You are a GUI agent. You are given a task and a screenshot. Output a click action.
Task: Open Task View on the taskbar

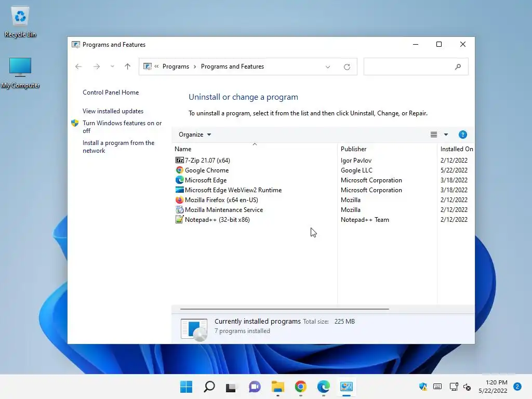(231, 387)
